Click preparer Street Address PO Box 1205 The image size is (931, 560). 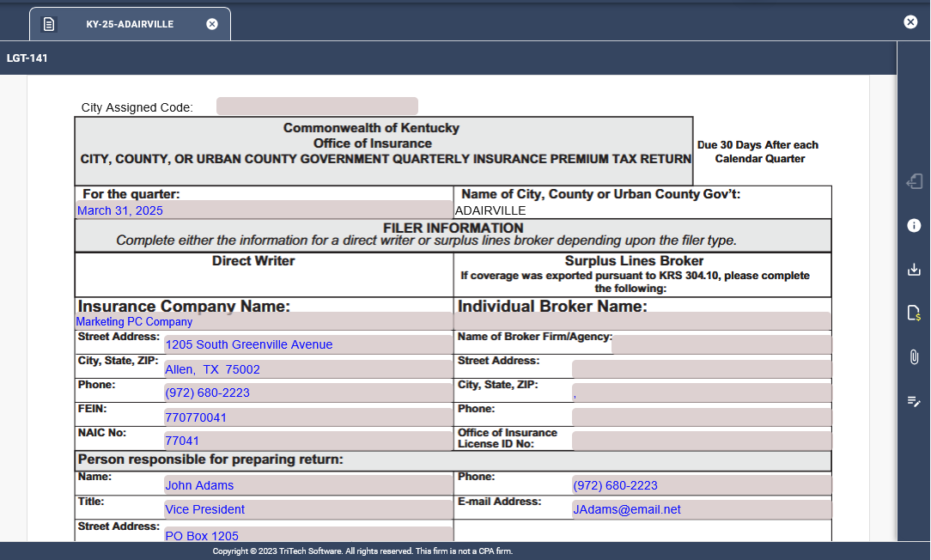click(x=308, y=534)
